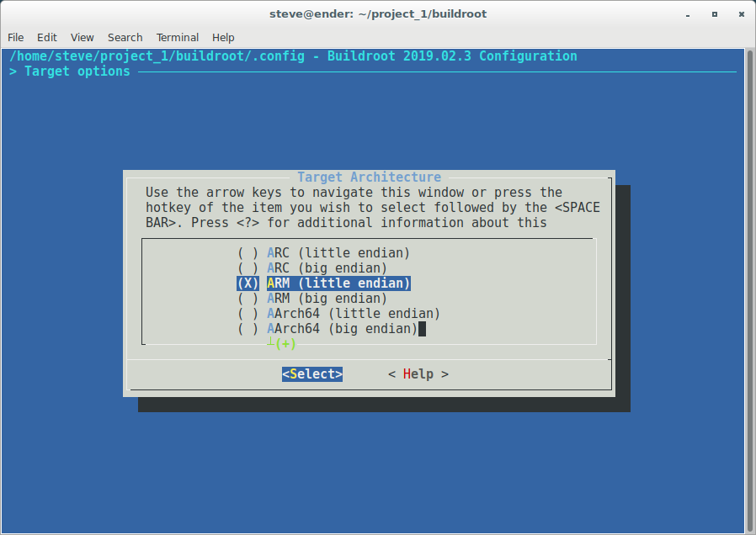
Task: Select ARC (little endian) radio option
Action: (323, 252)
